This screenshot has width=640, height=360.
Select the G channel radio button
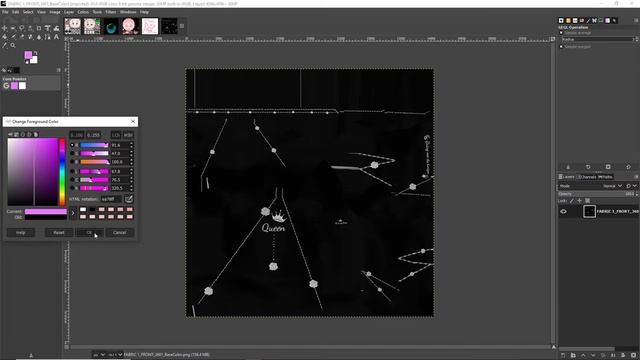coord(72,153)
